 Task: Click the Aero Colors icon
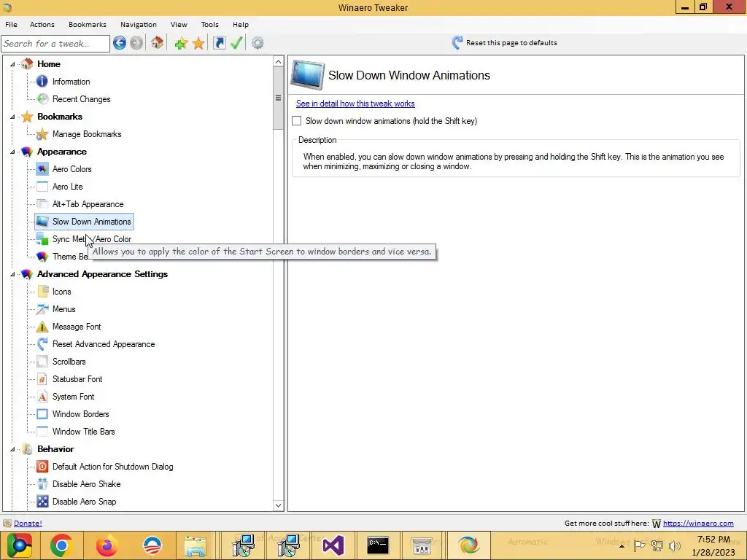(x=42, y=169)
